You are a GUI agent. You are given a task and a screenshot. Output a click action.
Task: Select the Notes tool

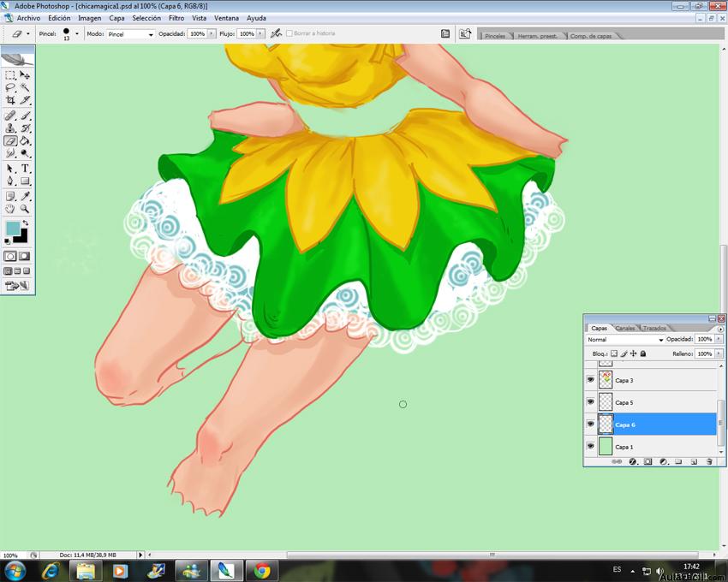click(x=10, y=196)
